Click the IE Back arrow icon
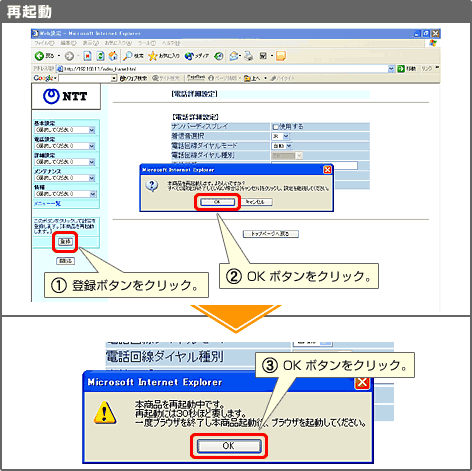Viewport: 472px width, 471px height. pos(39,56)
